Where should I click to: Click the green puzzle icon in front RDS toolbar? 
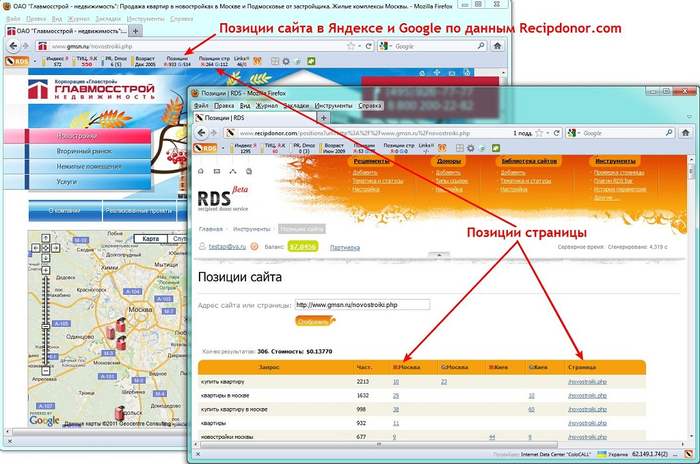click(x=496, y=148)
